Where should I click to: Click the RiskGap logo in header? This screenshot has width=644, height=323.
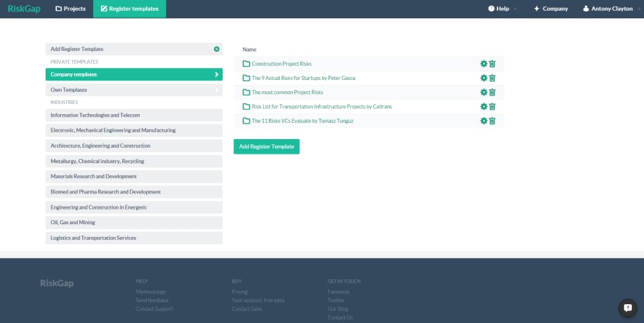[24, 9]
